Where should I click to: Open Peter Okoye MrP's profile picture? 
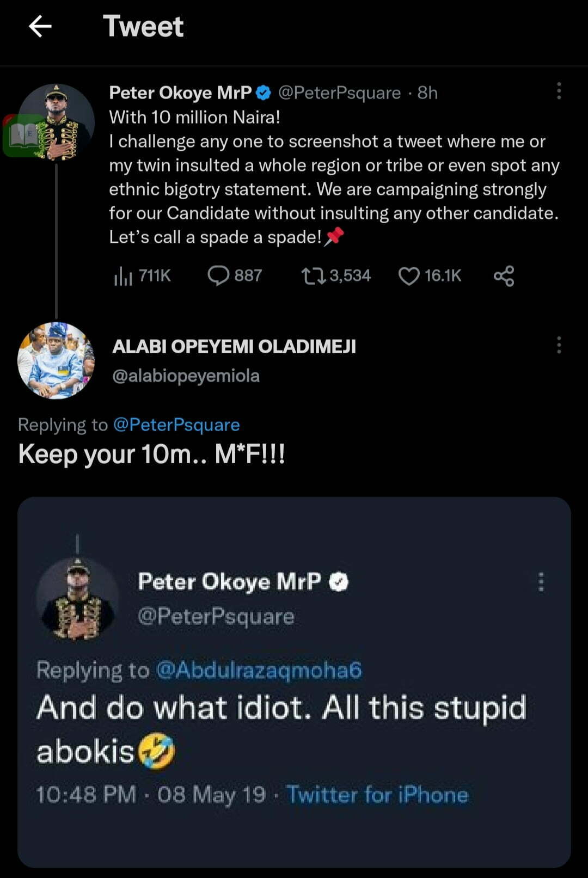pyautogui.click(x=57, y=122)
